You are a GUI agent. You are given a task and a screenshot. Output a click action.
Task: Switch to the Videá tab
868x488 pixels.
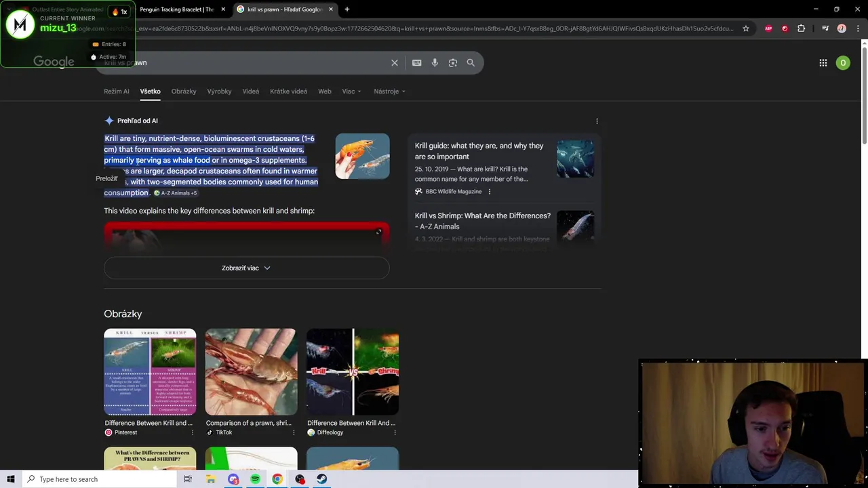(x=250, y=91)
